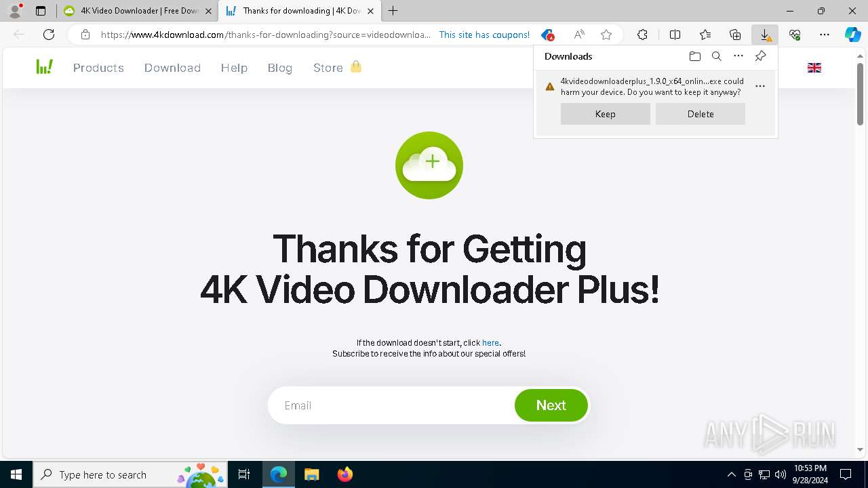This screenshot has height=488, width=868.
Task: Open a new browser tab
Action: pos(393,11)
